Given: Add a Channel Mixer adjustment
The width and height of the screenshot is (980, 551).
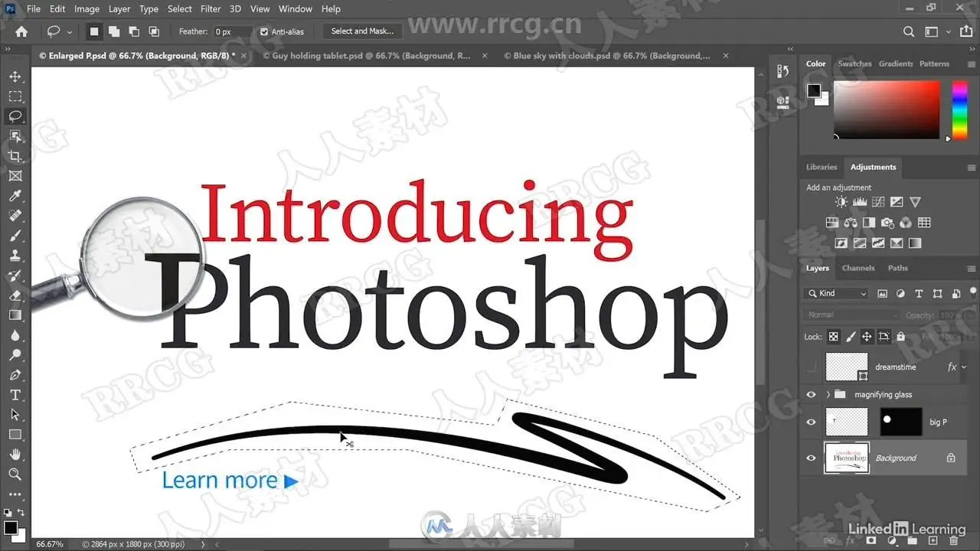Looking at the screenshot, I should 906,223.
